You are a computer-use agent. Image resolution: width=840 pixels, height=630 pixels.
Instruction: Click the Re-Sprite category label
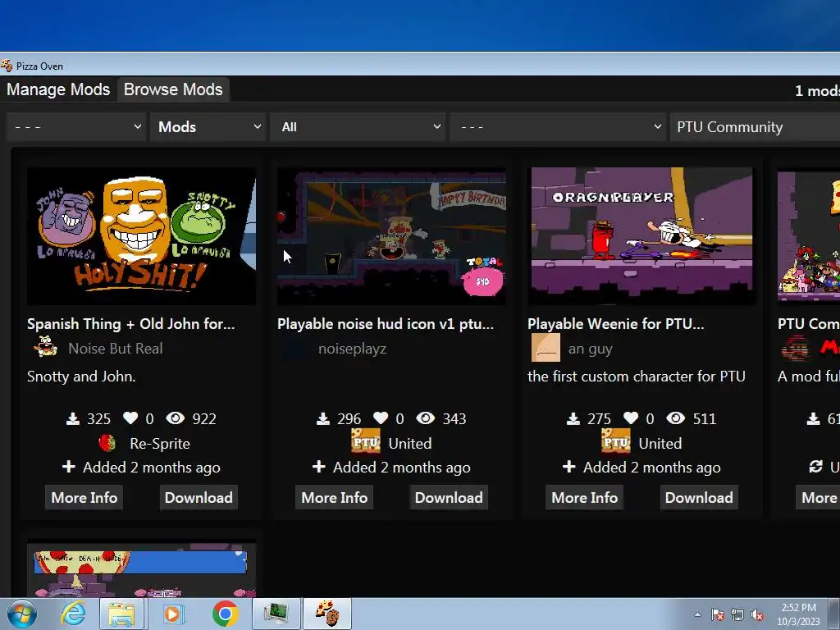(160, 444)
